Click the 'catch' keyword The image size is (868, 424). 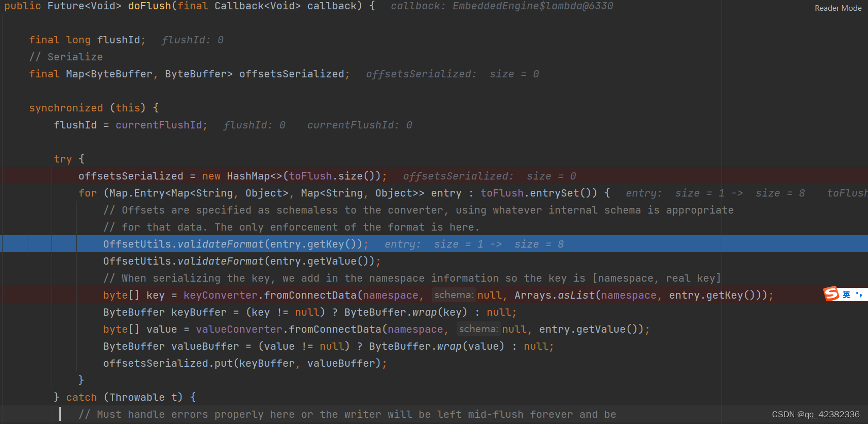tap(81, 398)
